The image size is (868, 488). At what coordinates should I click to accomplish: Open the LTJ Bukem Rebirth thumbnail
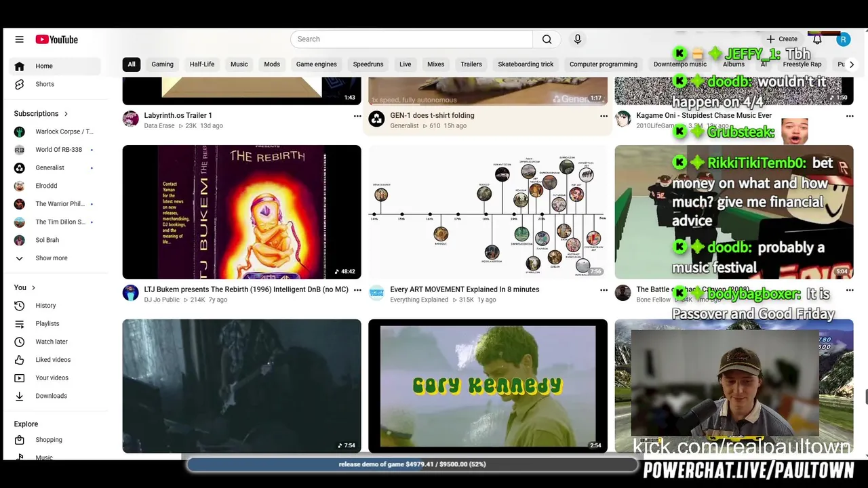[242, 212]
